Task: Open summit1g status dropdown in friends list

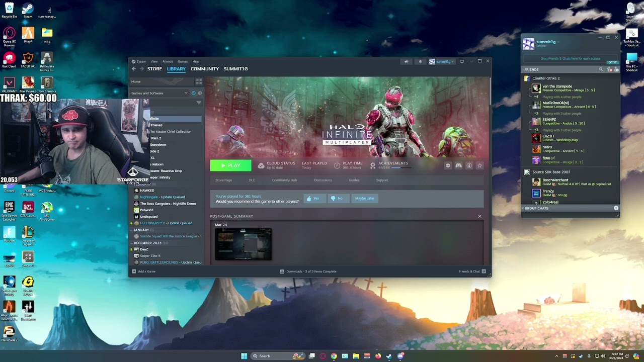Action: click(x=558, y=42)
